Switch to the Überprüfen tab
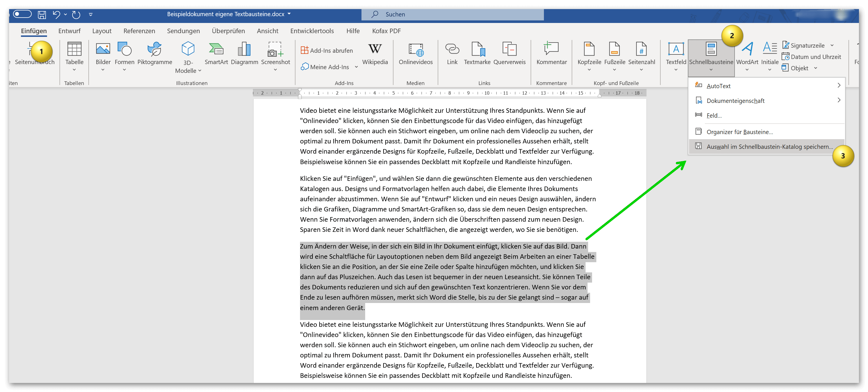Viewport: 868px width, 392px height. [x=228, y=31]
